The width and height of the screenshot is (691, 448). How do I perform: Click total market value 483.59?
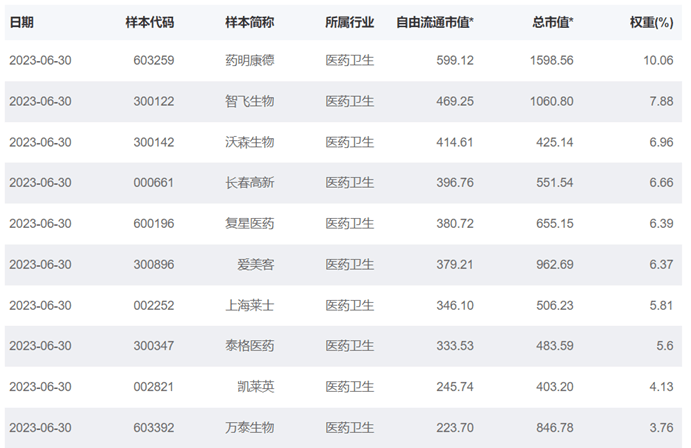[x=555, y=346]
